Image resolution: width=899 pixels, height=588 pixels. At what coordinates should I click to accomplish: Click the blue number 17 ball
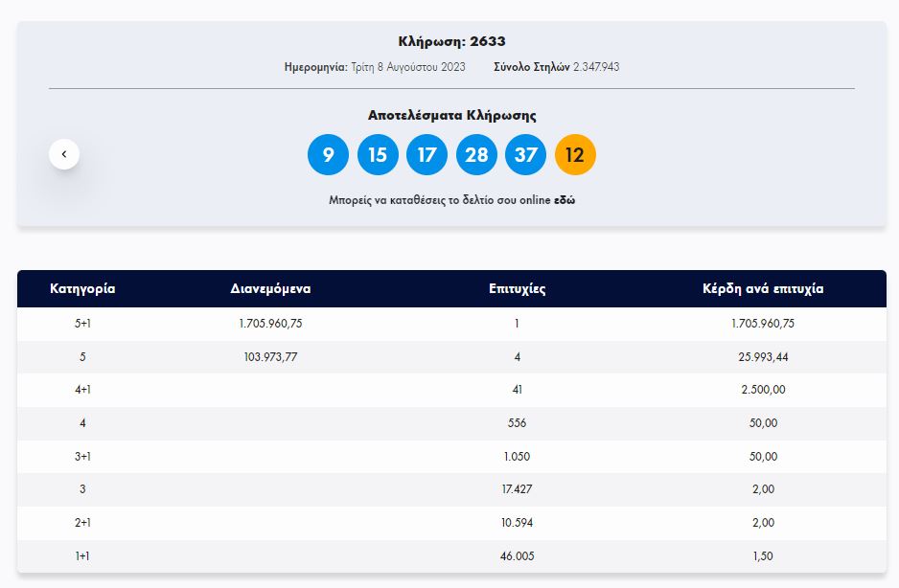[426, 155]
